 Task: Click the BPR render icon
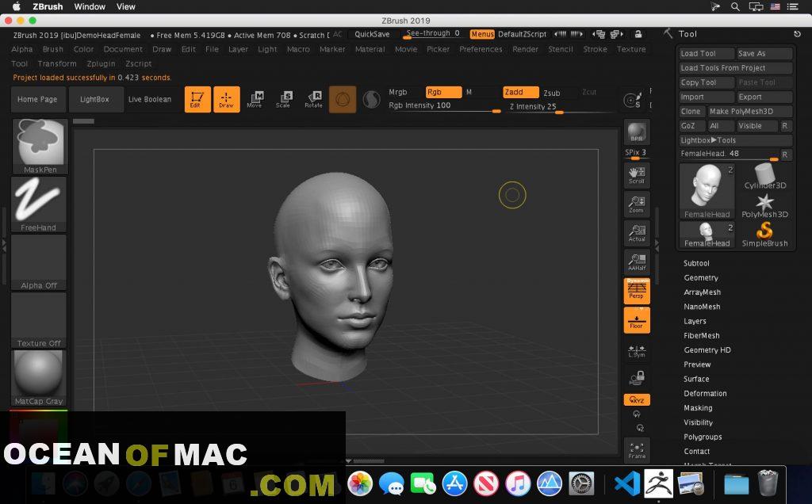coord(637,132)
